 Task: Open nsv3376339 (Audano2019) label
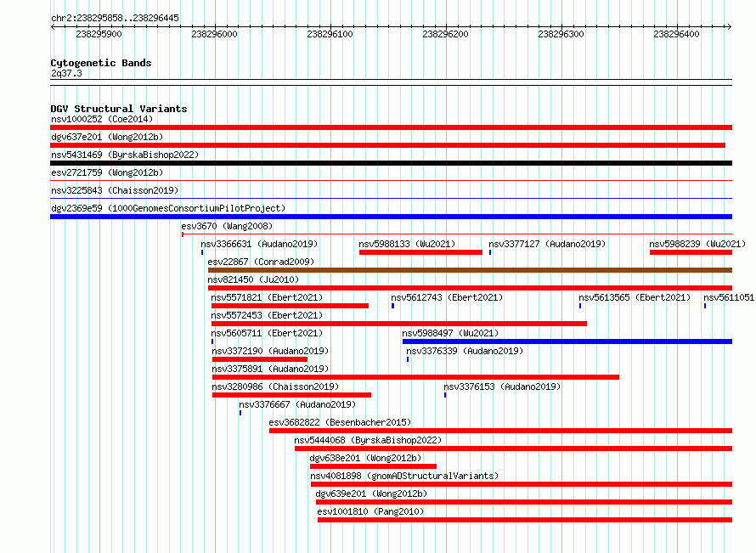point(465,351)
